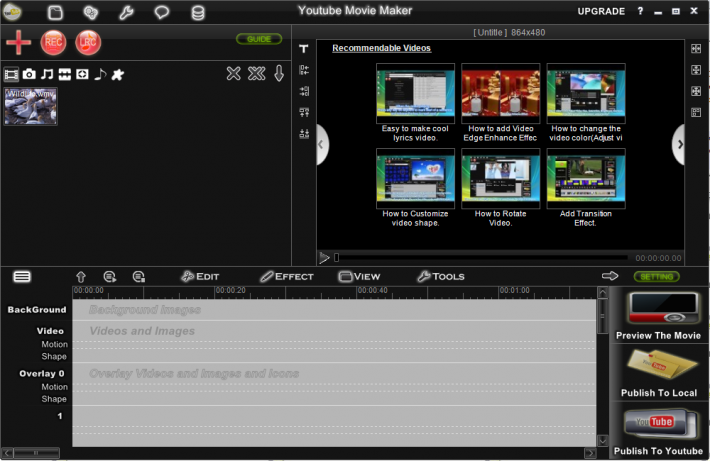
Task: Go to the previous page of recommended videos
Action: coord(322,144)
